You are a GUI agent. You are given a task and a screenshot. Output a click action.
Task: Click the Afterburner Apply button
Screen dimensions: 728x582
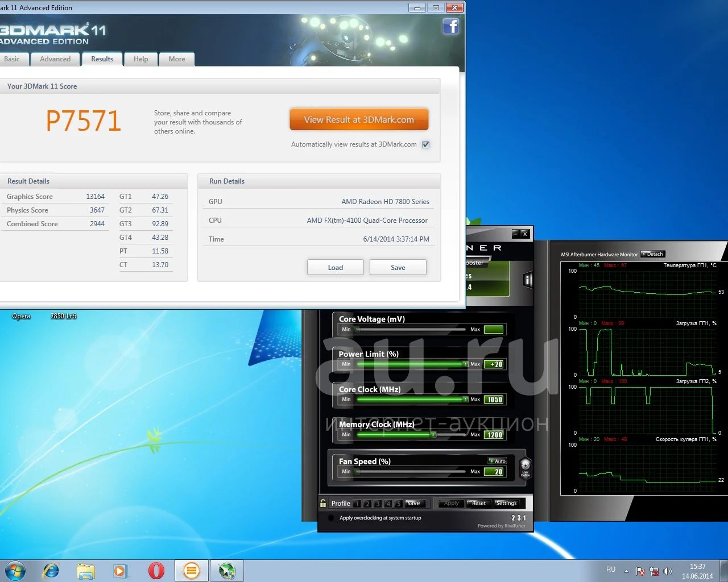(451, 503)
